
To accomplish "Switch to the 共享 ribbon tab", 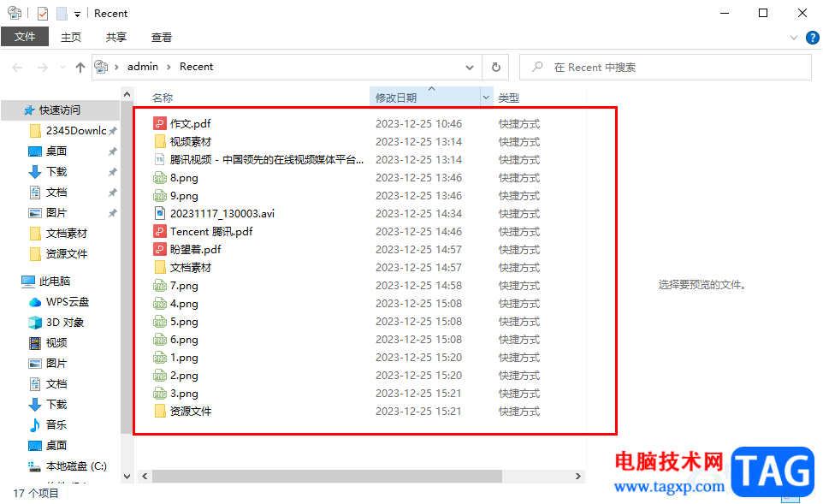I will click(x=116, y=38).
